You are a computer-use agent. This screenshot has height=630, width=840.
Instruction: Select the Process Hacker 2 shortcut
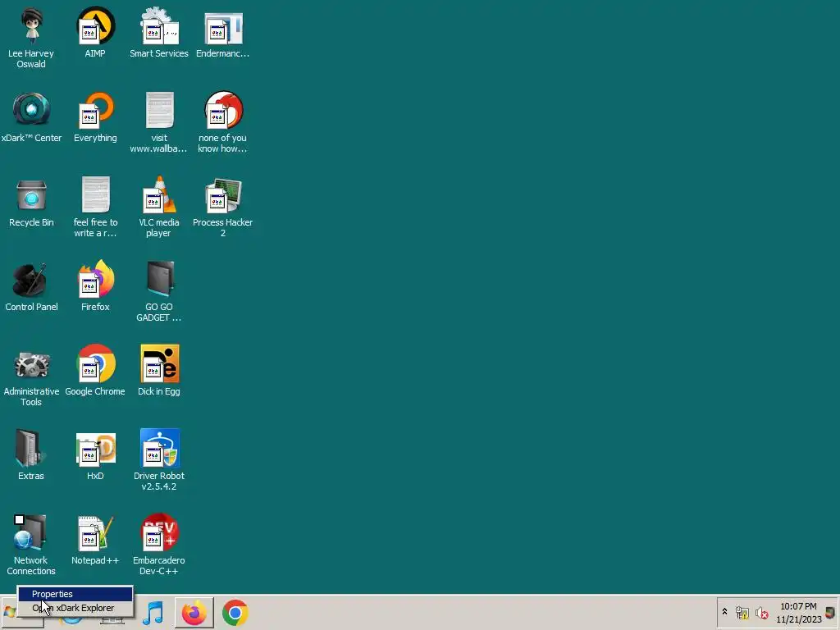(x=223, y=207)
